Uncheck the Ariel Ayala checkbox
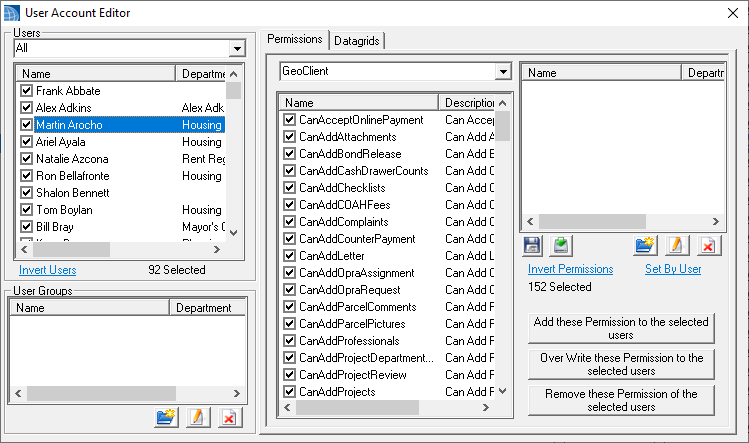The image size is (749, 443). tap(26, 141)
